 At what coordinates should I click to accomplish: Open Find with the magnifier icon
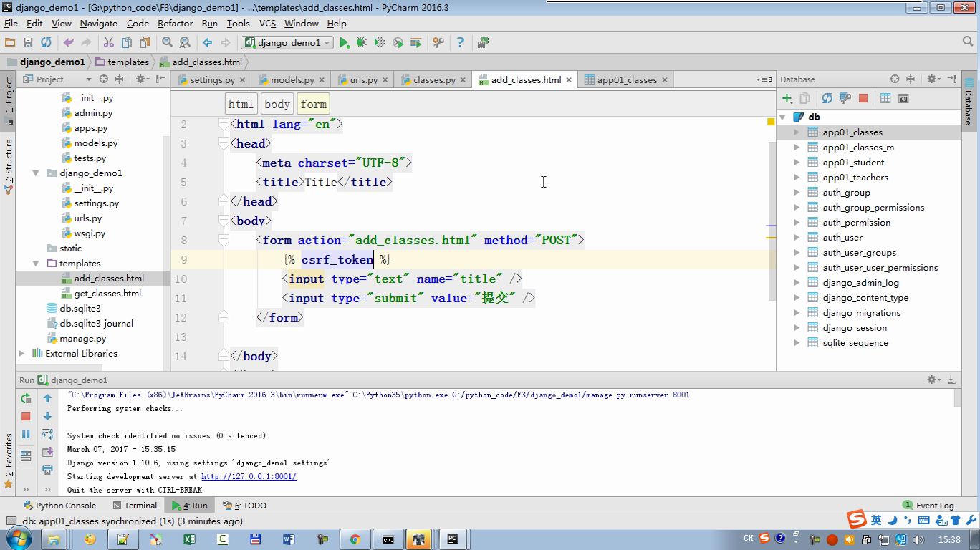point(167,43)
